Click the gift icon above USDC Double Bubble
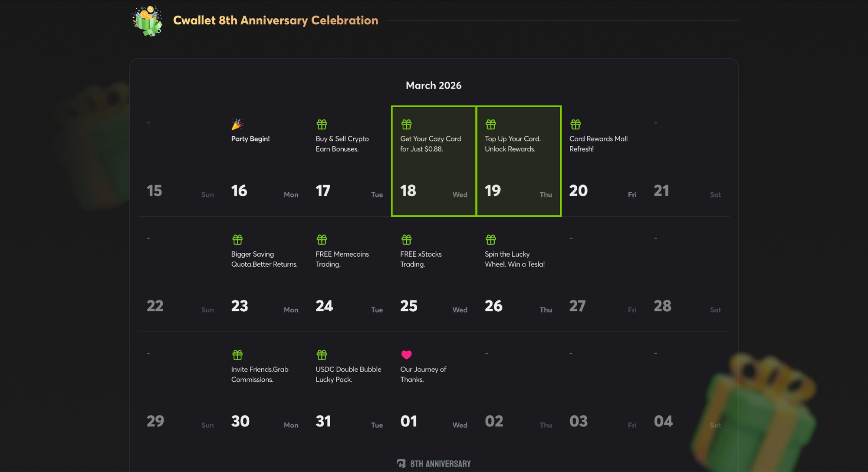The width and height of the screenshot is (868, 472). click(322, 355)
